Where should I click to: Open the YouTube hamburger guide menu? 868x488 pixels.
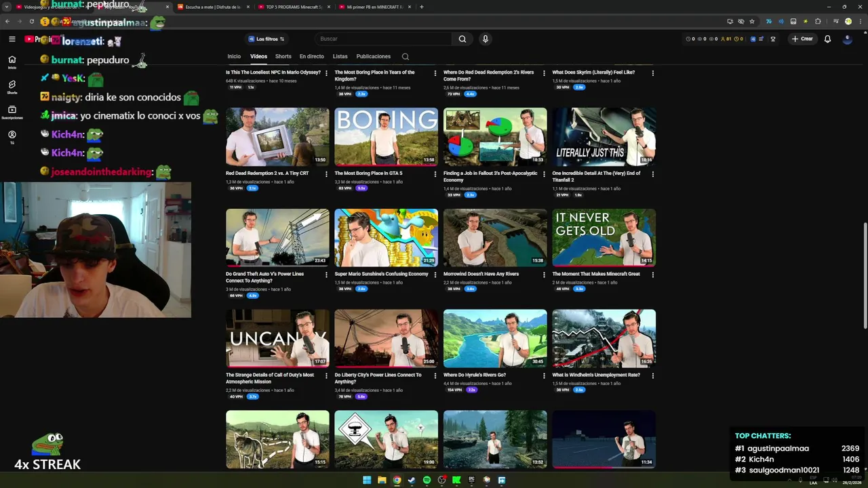[12, 39]
